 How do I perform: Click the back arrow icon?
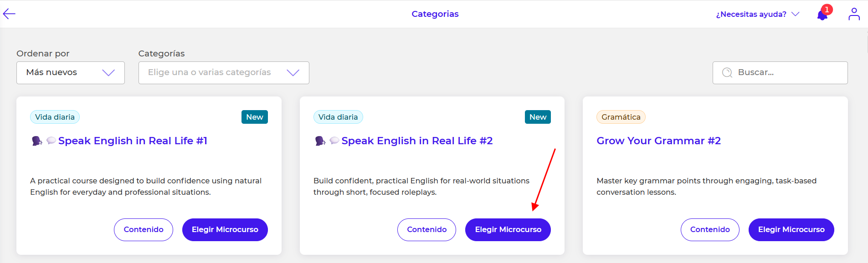pos(9,14)
